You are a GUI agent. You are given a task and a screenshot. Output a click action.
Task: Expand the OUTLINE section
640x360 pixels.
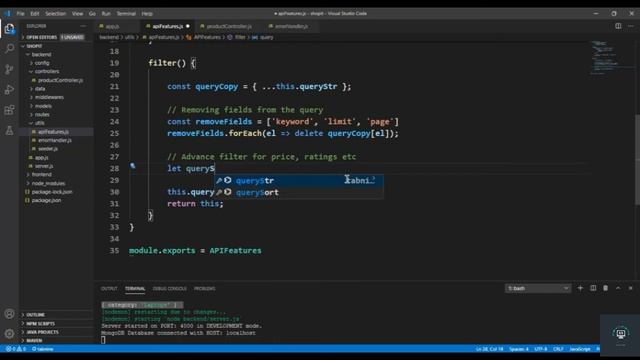(x=36, y=315)
